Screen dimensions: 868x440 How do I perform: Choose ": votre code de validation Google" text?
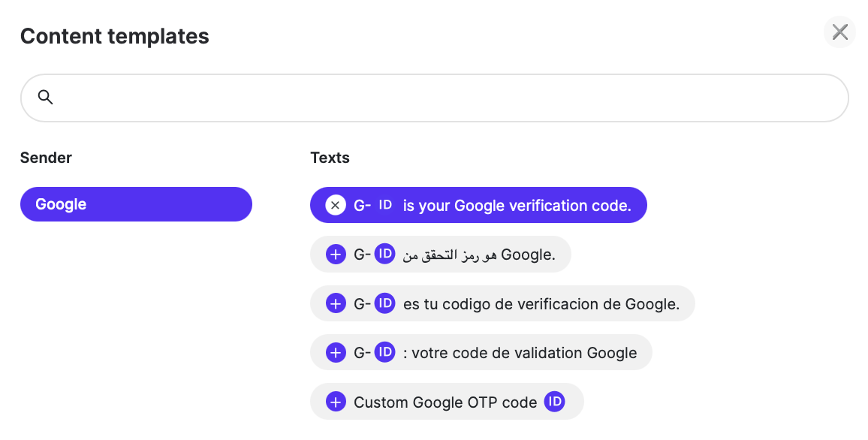pos(520,353)
